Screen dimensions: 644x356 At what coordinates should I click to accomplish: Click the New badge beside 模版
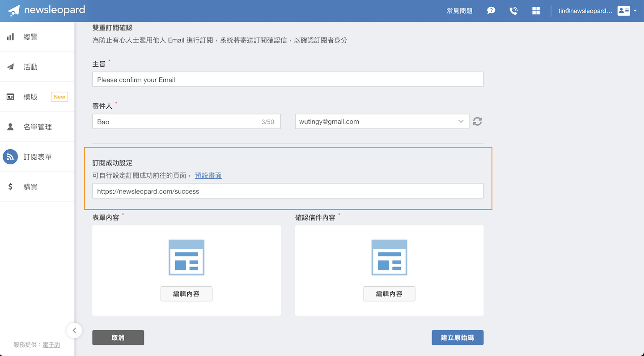pyautogui.click(x=59, y=97)
